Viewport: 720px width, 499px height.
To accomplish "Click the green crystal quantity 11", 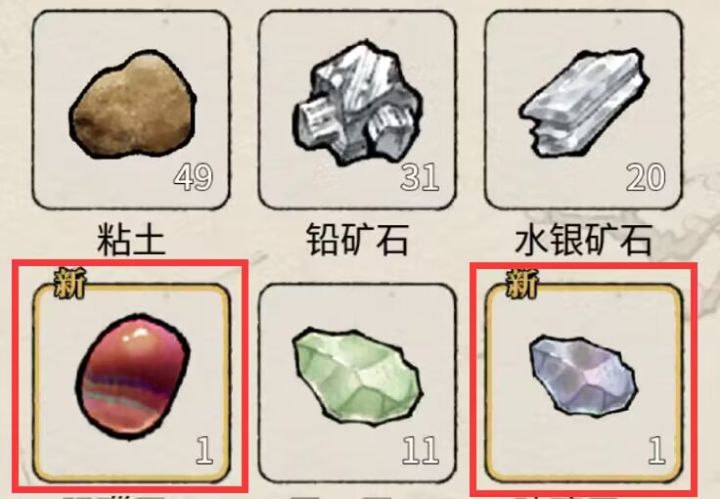I will pyautogui.click(x=421, y=450).
